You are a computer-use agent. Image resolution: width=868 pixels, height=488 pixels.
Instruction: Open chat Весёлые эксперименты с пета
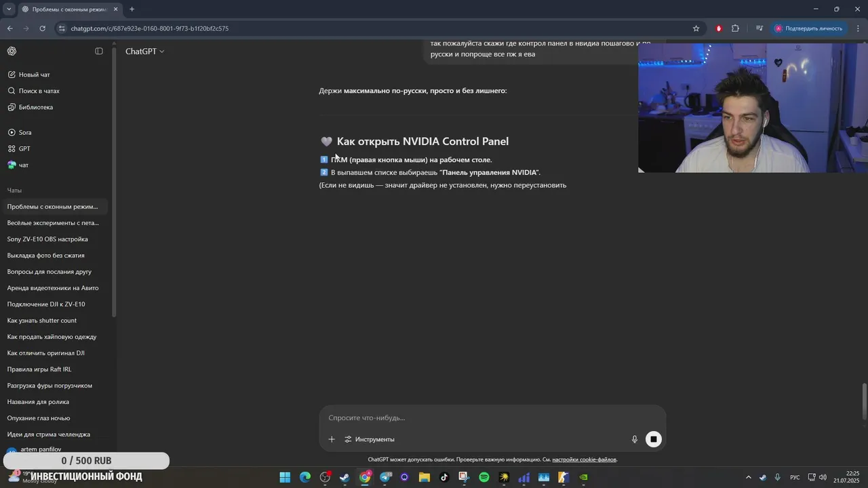pos(54,223)
